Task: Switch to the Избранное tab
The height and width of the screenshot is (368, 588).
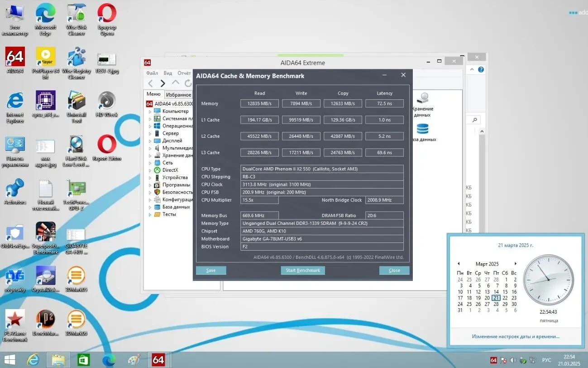Action: [178, 95]
